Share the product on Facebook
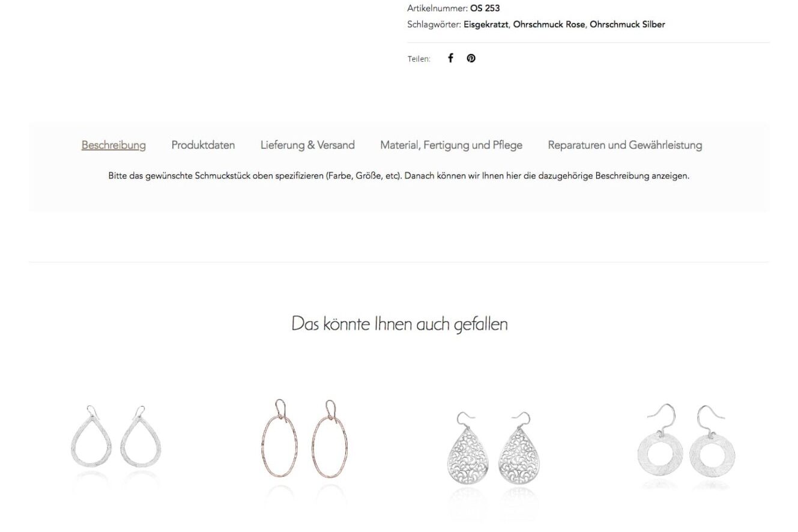Image resolution: width=798 pixels, height=532 pixels. (450, 58)
